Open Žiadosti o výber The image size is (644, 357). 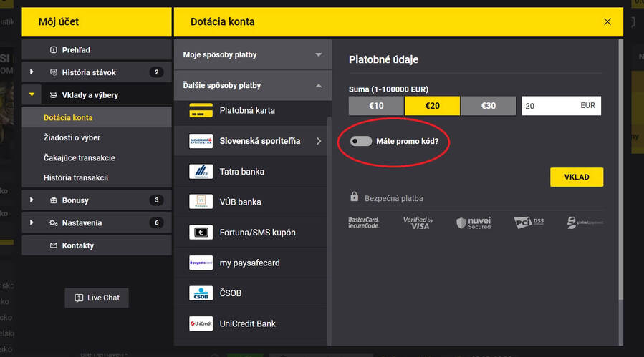coord(97,137)
